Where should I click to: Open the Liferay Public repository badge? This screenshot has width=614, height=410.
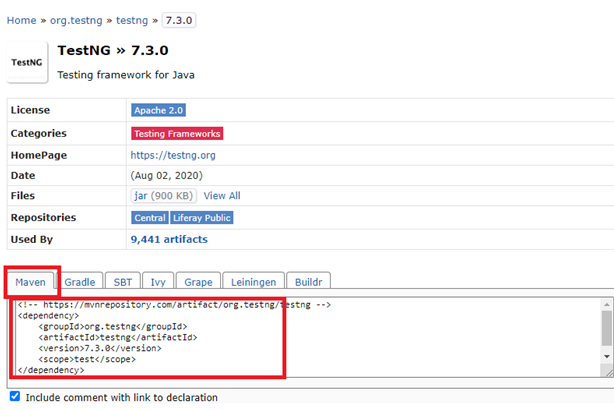[x=202, y=217]
